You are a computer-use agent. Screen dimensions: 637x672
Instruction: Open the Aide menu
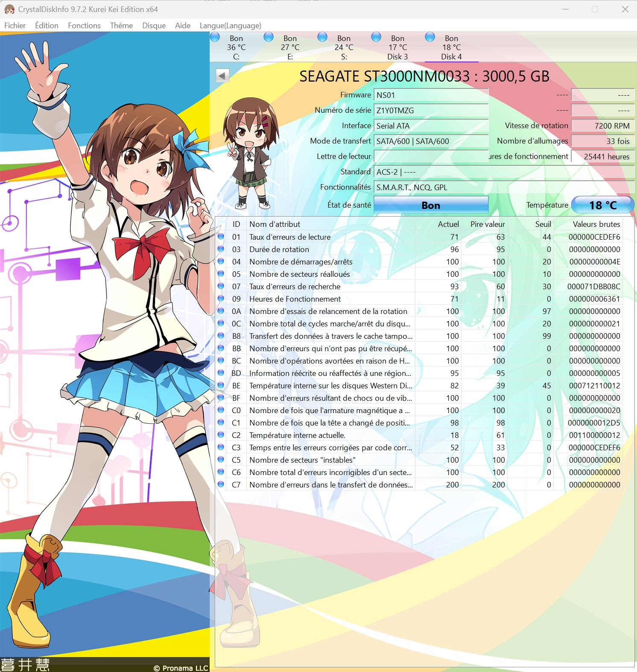click(x=183, y=26)
